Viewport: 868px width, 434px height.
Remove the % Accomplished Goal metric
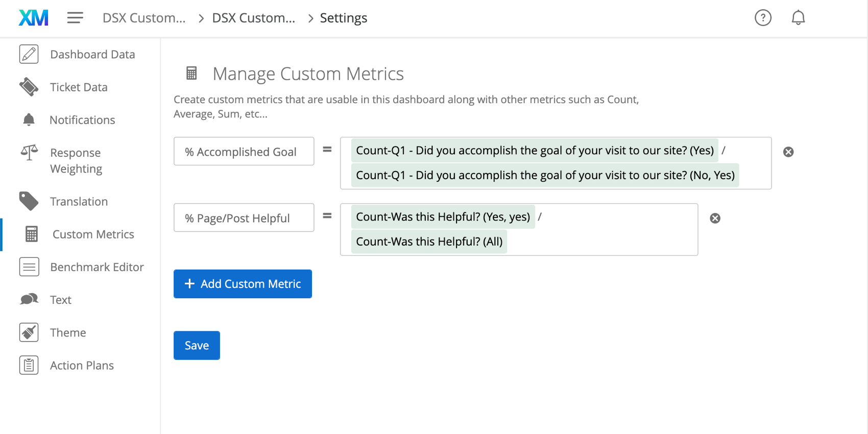click(x=788, y=152)
